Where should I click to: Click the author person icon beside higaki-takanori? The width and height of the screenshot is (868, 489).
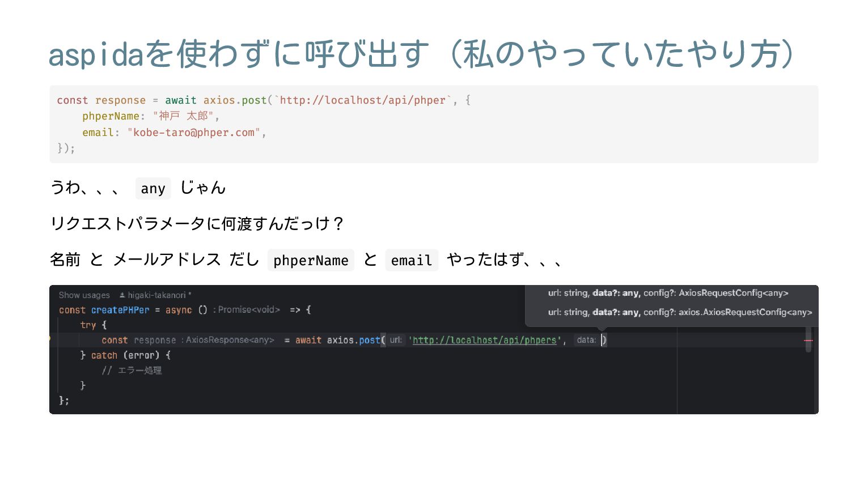coord(122,295)
